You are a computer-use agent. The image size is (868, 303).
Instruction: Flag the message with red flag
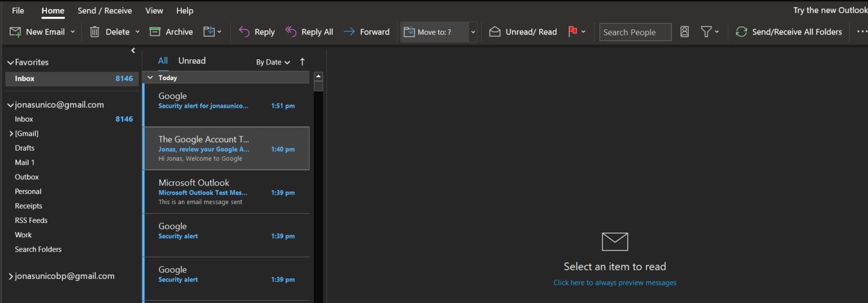coord(572,32)
